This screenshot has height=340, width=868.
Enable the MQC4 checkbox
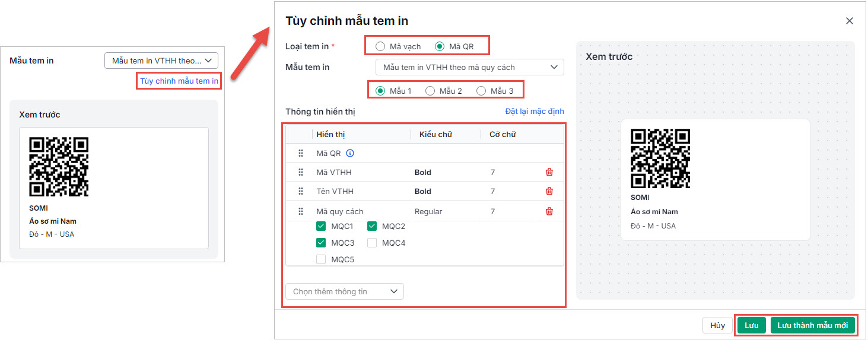(x=372, y=243)
